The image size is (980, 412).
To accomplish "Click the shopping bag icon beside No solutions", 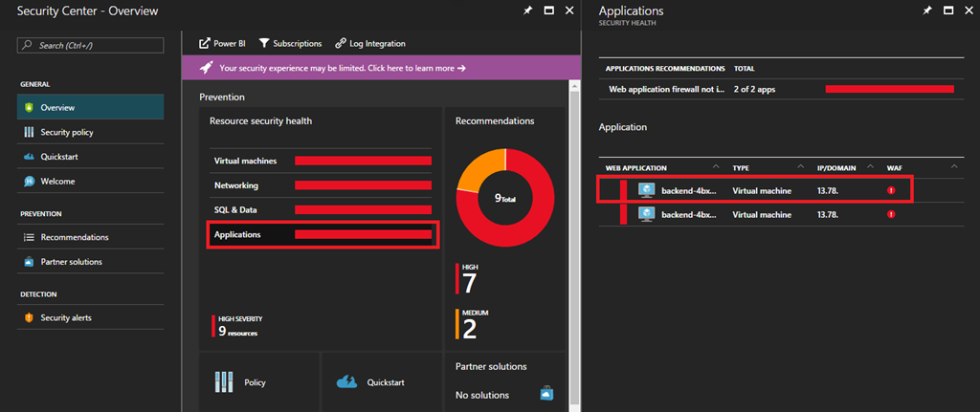I will coord(546,395).
